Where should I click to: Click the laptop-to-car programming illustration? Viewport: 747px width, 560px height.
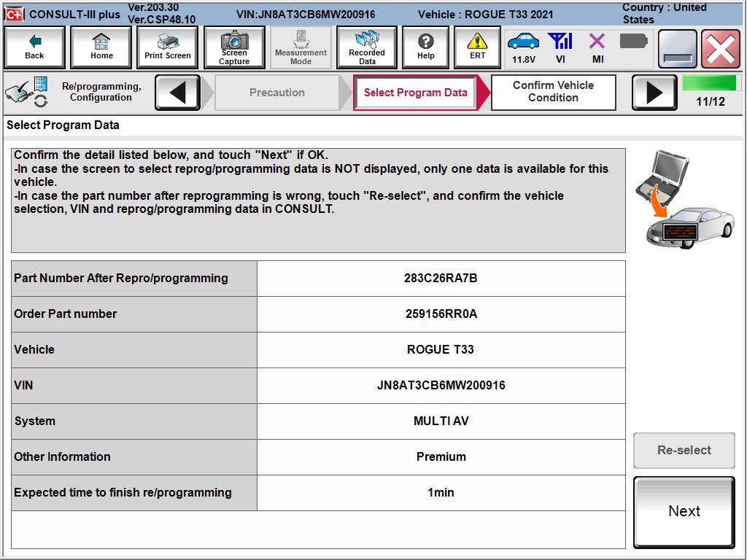684,199
